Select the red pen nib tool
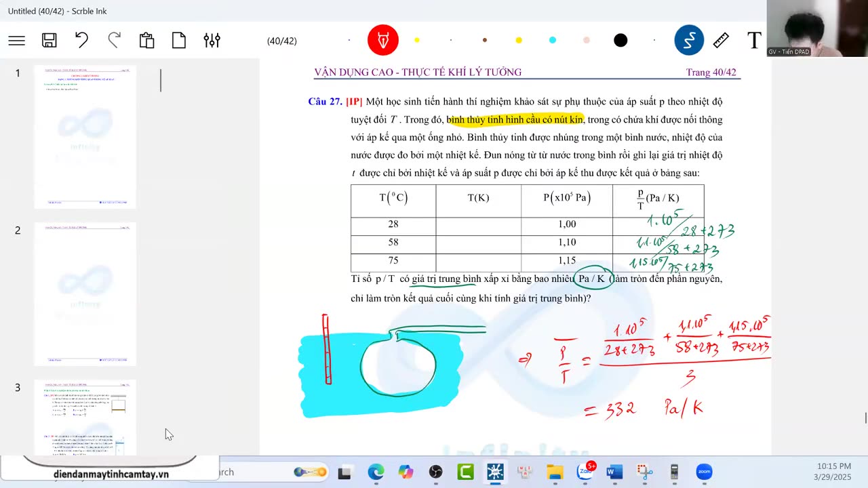Screen dimensions: 868x488 tap(383, 41)
